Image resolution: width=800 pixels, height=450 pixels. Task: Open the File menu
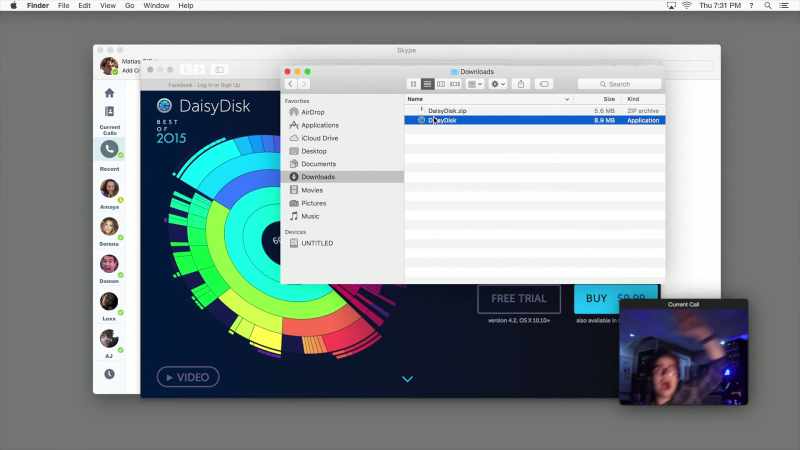tap(63, 6)
